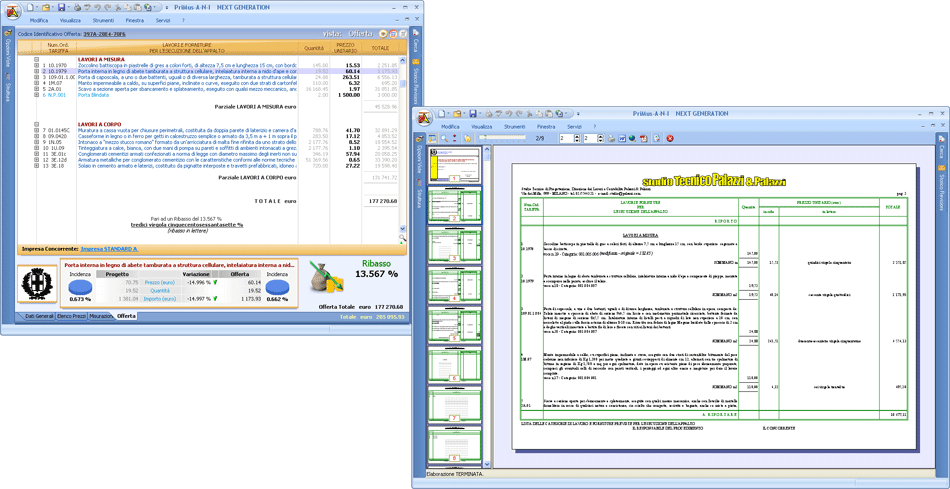Toggle thumbnails panel icon in preview toolbar
Viewport: 950px width, 489px height.
(x=433, y=138)
